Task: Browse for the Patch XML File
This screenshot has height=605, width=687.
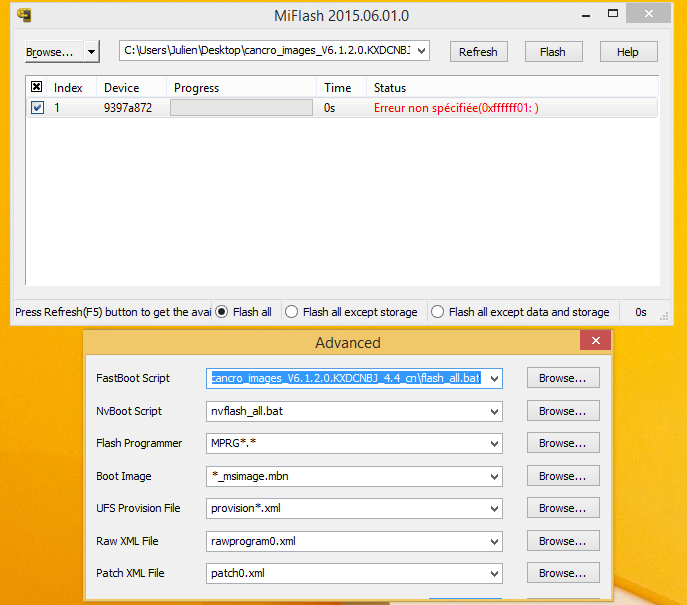Action: click(563, 573)
